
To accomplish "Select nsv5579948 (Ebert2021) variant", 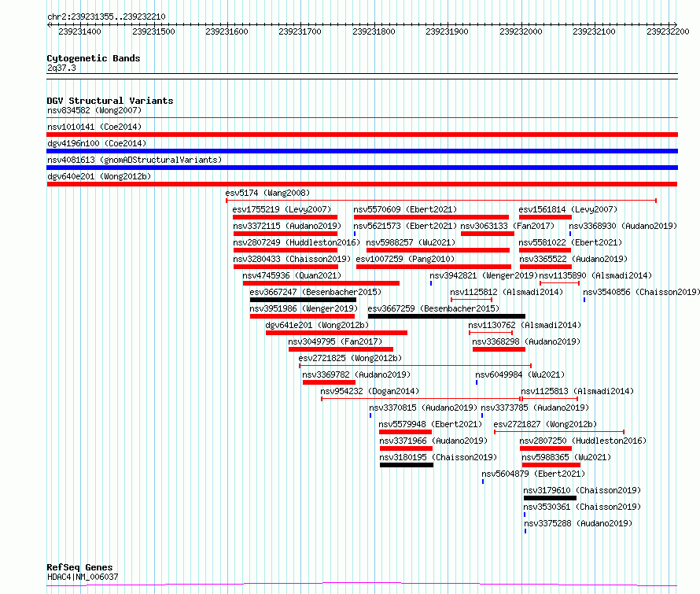I will coord(430,424).
